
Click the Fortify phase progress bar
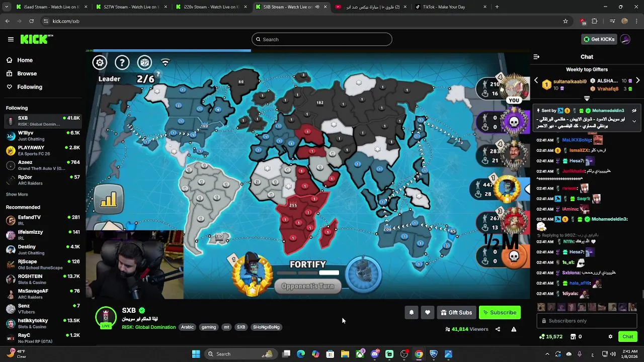[x=308, y=273]
